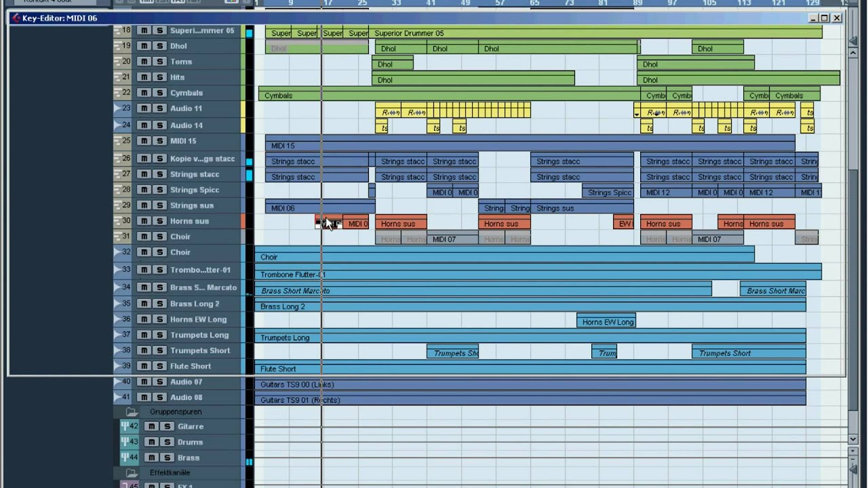Mute the Horns EW Long track
Screen dimensions: 868x488
[x=144, y=319]
